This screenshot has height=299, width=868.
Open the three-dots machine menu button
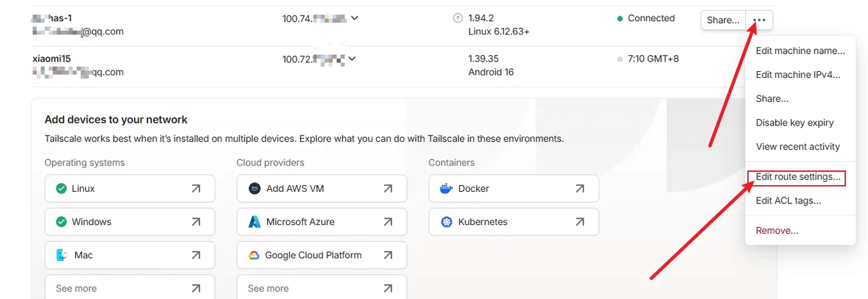pyautogui.click(x=759, y=20)
